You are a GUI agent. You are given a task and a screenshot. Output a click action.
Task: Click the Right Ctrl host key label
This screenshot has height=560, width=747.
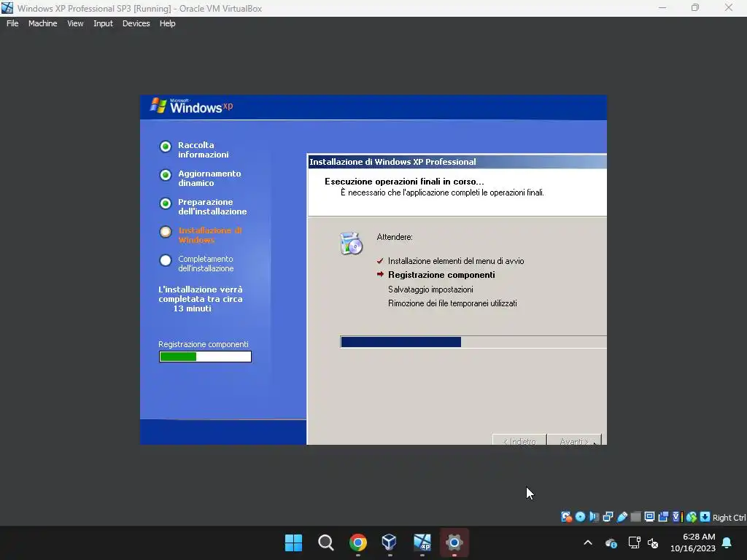pos(729,518)
